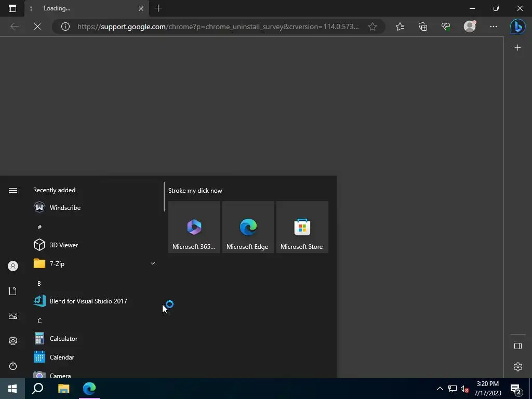Open Edge profile avatar
The width and height of the screenshot is (532, 399).
(x=470, y=26)
